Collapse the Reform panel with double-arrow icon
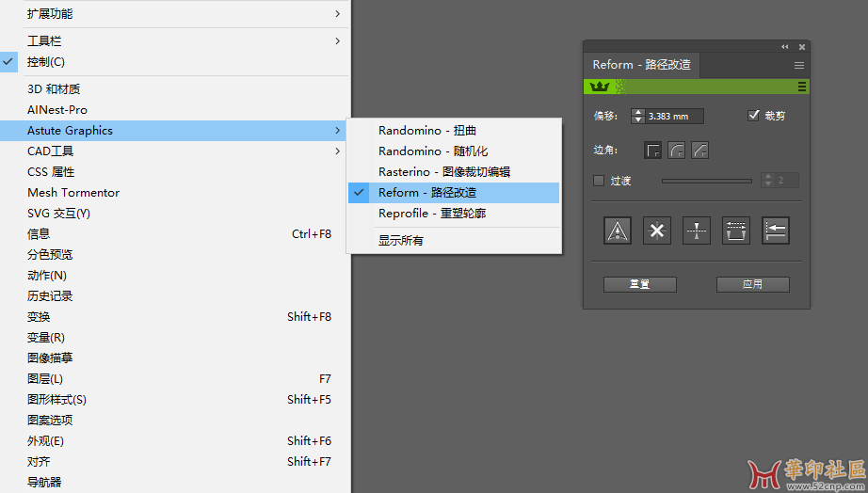Image resolution: width=868 pixels, height=493 pixels. [784, 47]
